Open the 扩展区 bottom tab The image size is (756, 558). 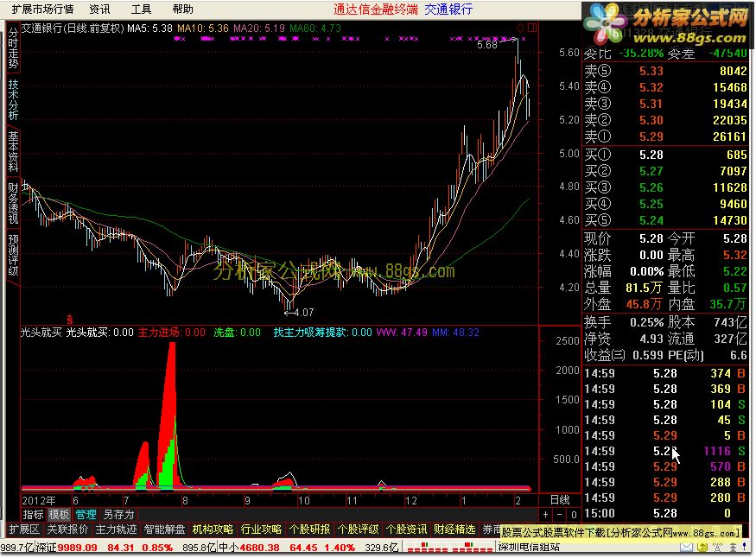[24, 529]
